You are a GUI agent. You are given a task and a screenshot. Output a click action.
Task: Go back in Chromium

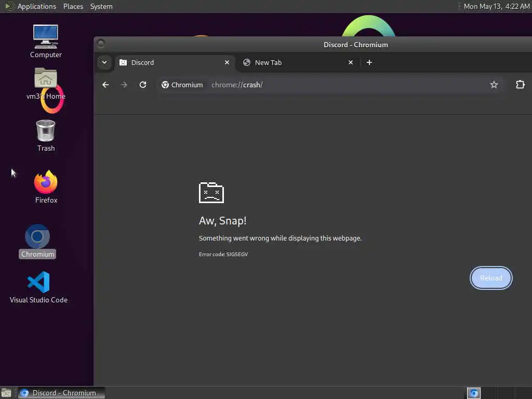(x=105, y=85)
